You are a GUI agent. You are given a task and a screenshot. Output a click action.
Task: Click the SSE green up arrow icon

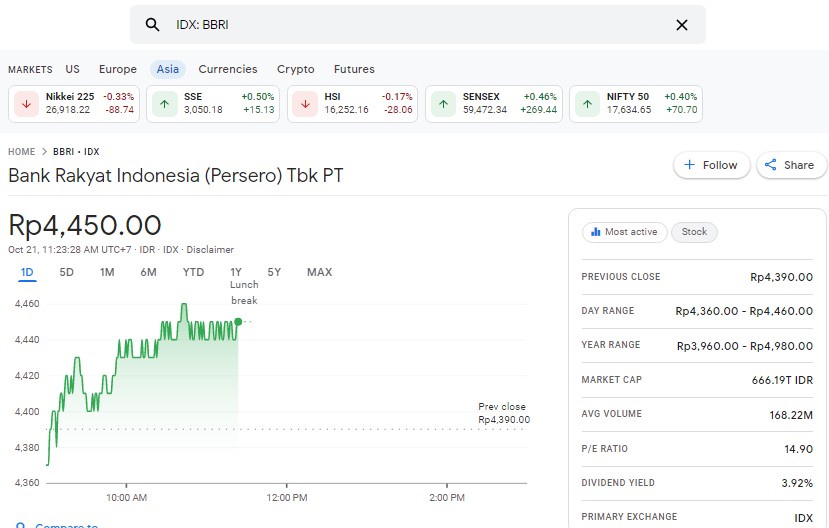pyautogui.click(x=164, y=104)
